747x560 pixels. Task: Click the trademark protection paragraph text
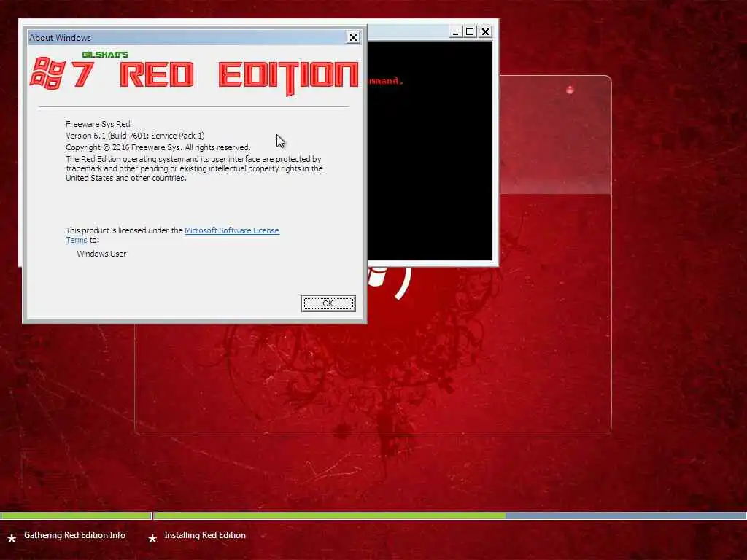pos(194,168)
